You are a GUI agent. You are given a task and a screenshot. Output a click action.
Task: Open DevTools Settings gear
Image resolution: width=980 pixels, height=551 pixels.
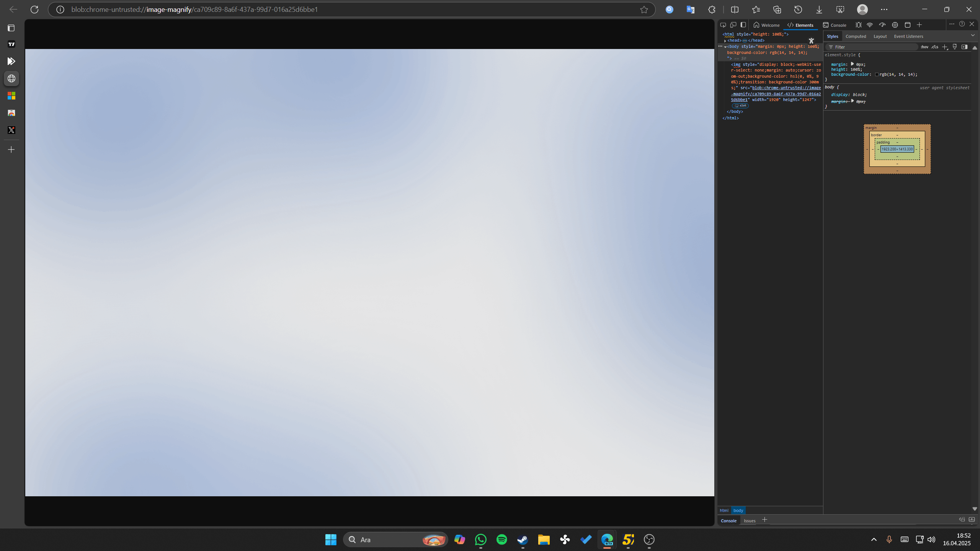[894, 25]
